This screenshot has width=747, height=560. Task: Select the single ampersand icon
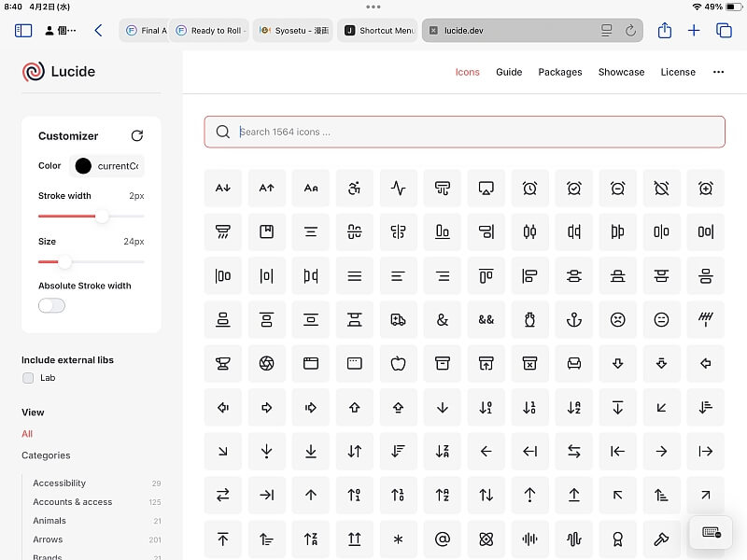pyautogui.click(x=442, y=319)
